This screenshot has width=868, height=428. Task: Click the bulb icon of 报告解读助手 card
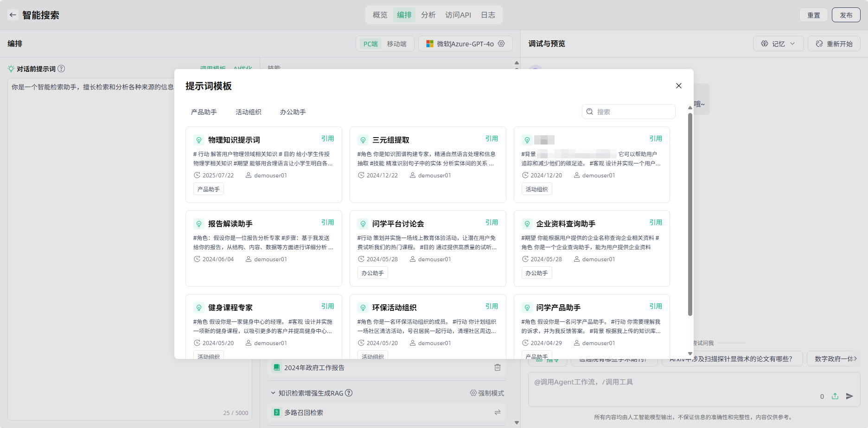coord(199,224)
